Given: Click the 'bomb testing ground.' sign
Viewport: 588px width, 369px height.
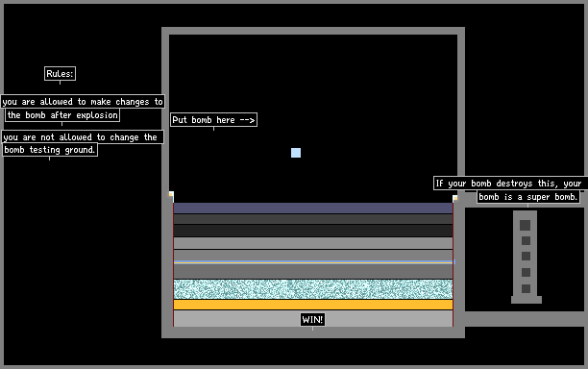Looking at the screenshot, I should (x=50, y=150).
